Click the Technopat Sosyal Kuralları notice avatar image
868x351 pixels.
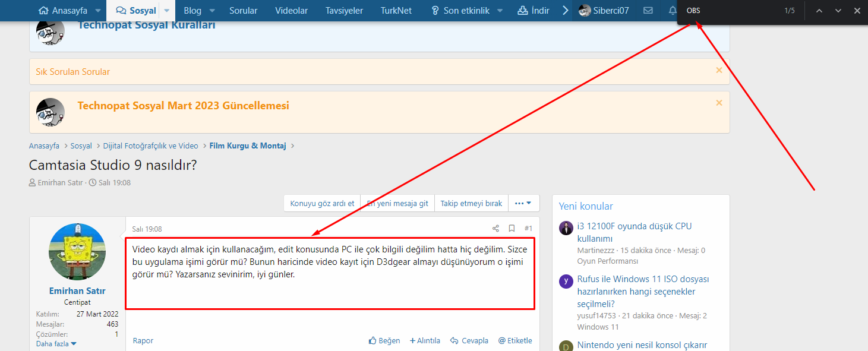[50, 32]
